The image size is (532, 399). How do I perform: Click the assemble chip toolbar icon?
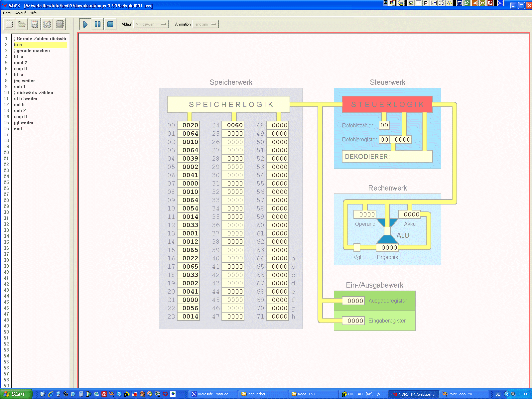click(60, 24)
